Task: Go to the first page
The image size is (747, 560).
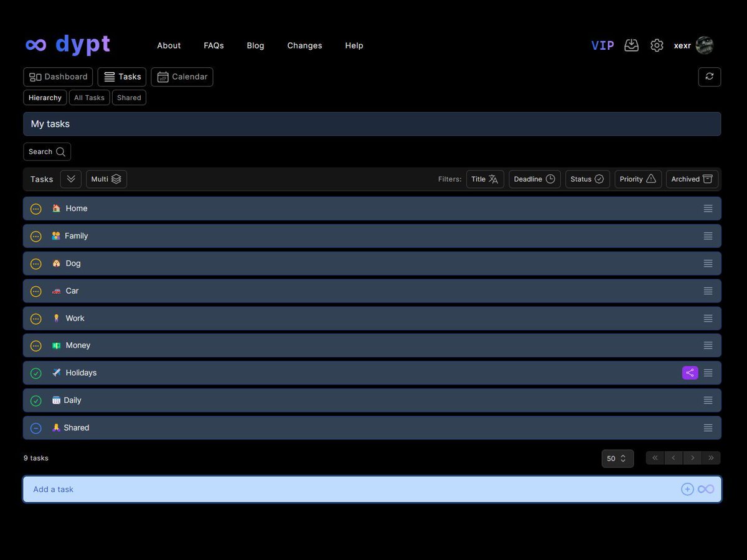Action: tap(655, 458)
